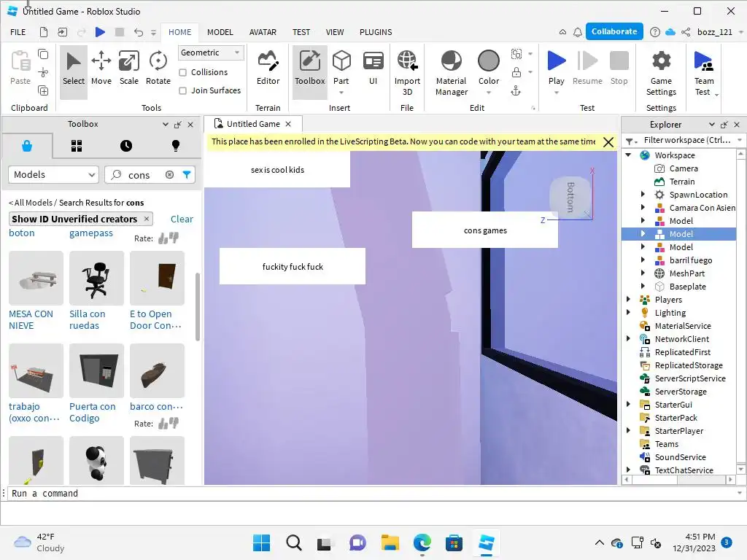Open Toolbox Inventory grid tab
Image resolution: width=747 pixels, height=560 pixels.
(77, 146)
